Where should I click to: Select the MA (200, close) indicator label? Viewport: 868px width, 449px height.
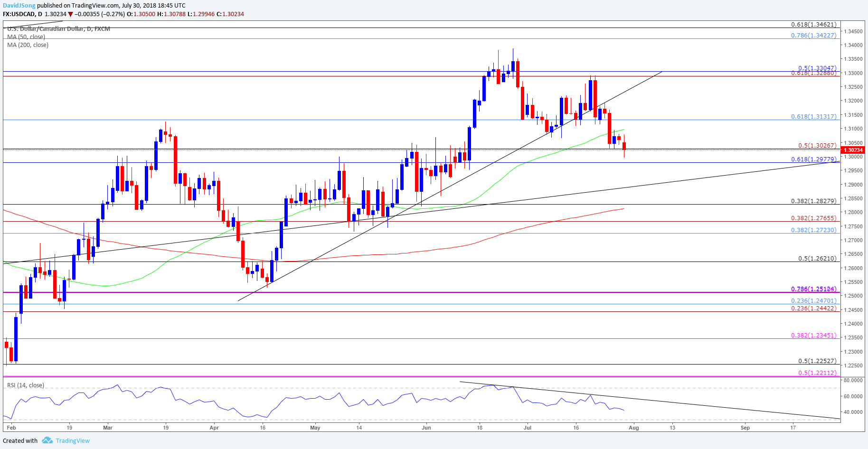pos(28,45)
